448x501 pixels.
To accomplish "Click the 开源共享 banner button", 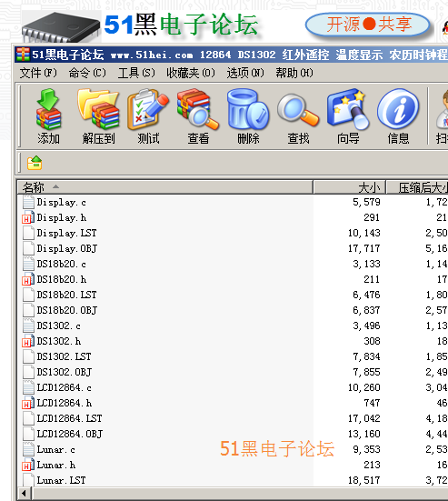I will (x=367, y=25).
